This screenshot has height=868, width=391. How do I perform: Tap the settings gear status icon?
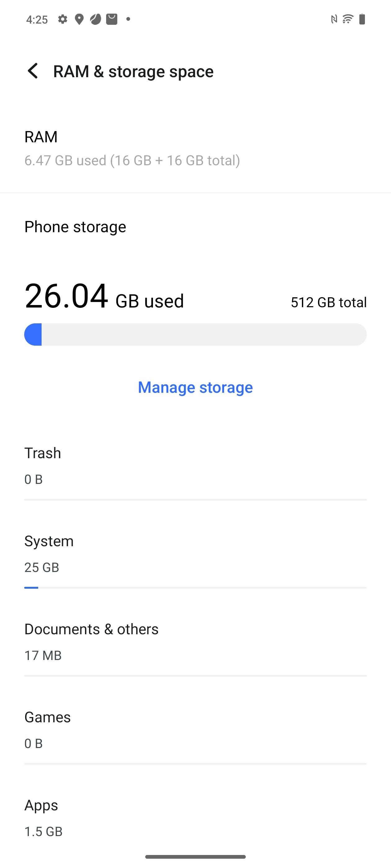coord(62,19)
